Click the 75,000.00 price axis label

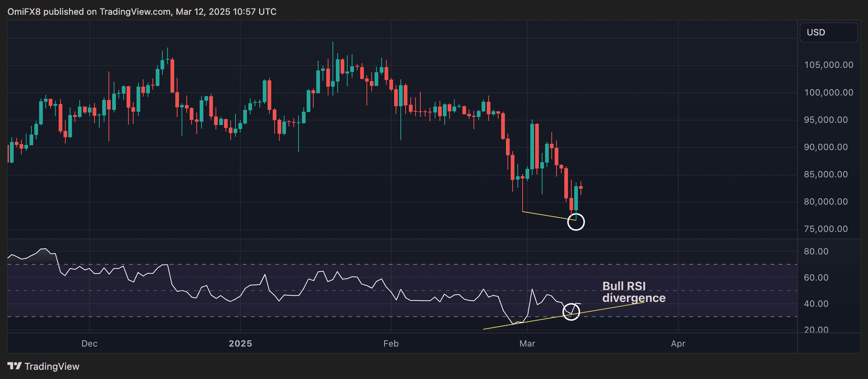pos(826,229)
